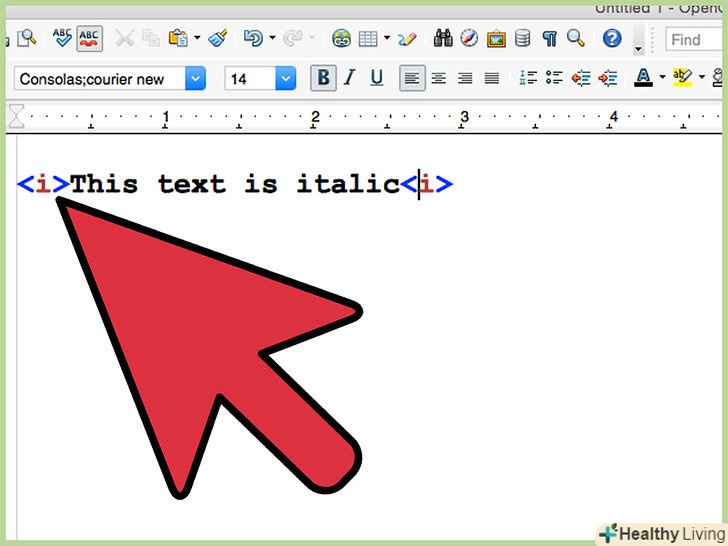Toggle Underline formatting button
Viewport: 728px width, 546px height.
pyautogui.click(x=373, y=78)
